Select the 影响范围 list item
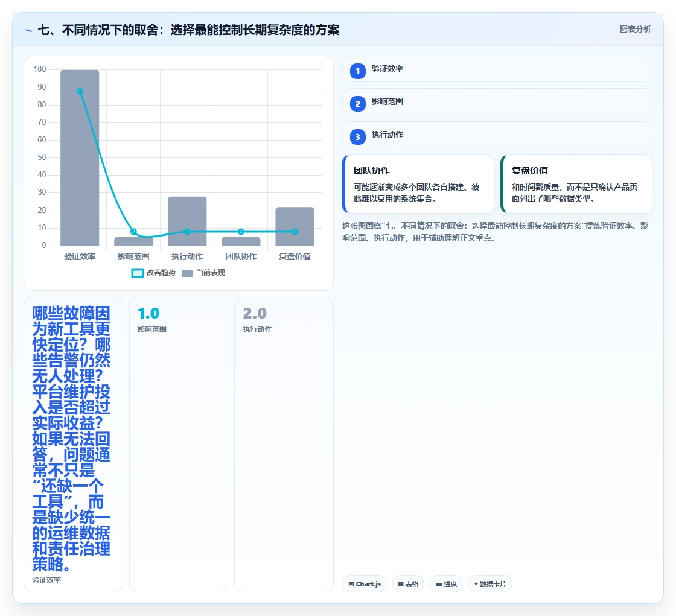Viewport: 676px width, 616px height. click(x=497, y=102)
